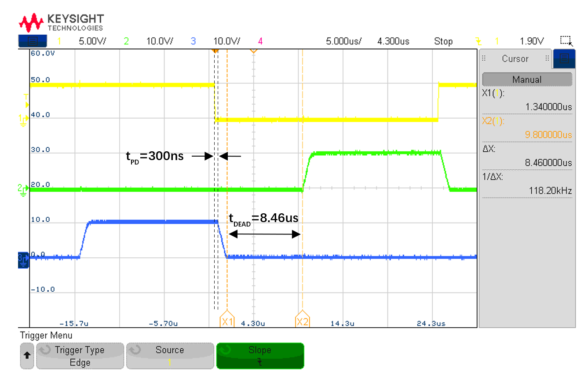This screenshot has width=588, height=380.
Task: Select the X1 cursor marker handle
Action: (x=227, y=321)
